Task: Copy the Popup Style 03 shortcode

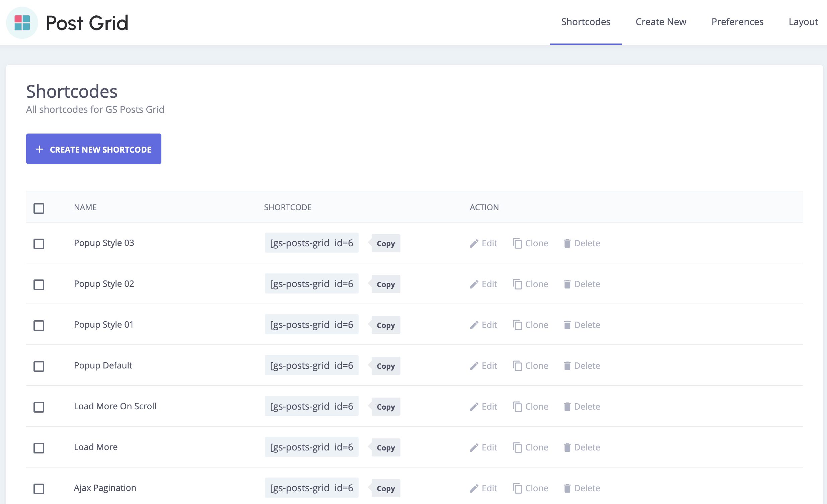Action: pyautogui.click(x=386, y=244)
